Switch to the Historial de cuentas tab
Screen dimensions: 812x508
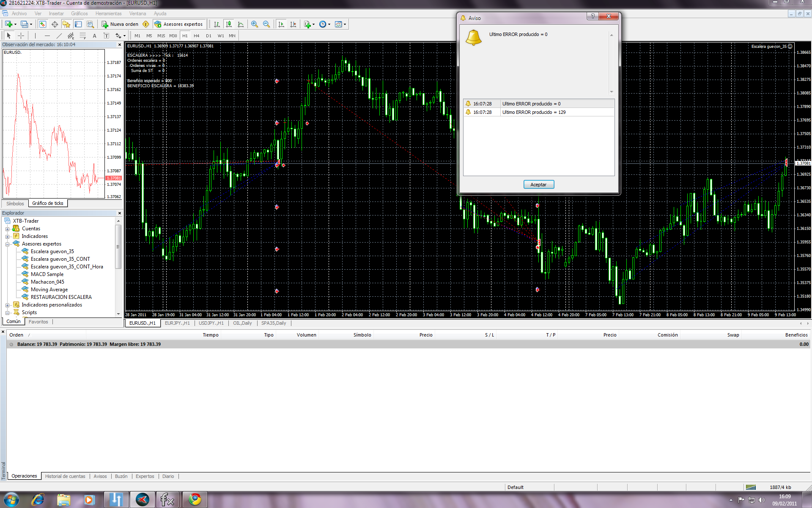coord(65,476)
